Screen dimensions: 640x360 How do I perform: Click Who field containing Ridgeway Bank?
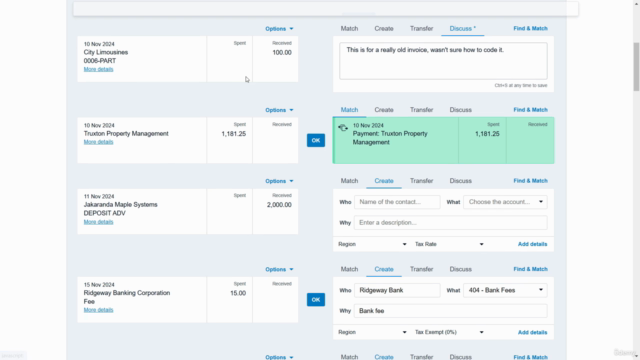click(397, 290)
